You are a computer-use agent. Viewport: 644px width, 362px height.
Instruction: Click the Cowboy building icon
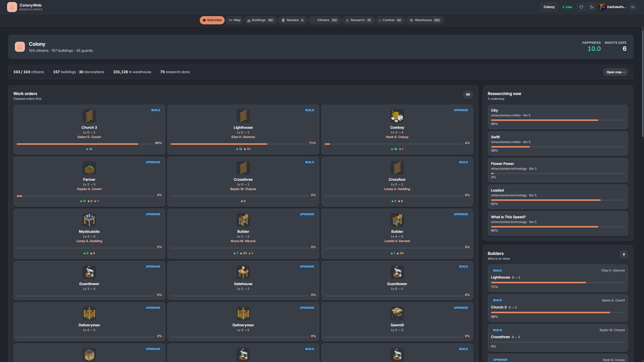coord(397,116)
